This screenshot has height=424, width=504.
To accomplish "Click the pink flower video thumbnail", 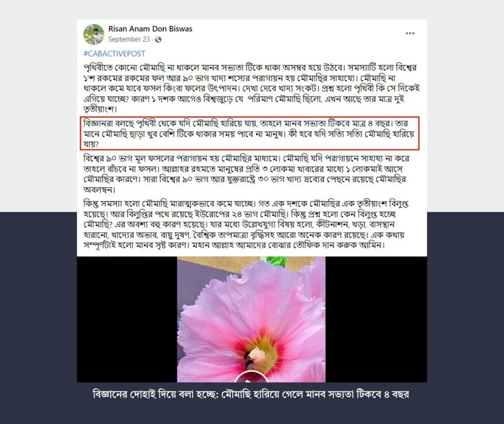I will [252, 320].
